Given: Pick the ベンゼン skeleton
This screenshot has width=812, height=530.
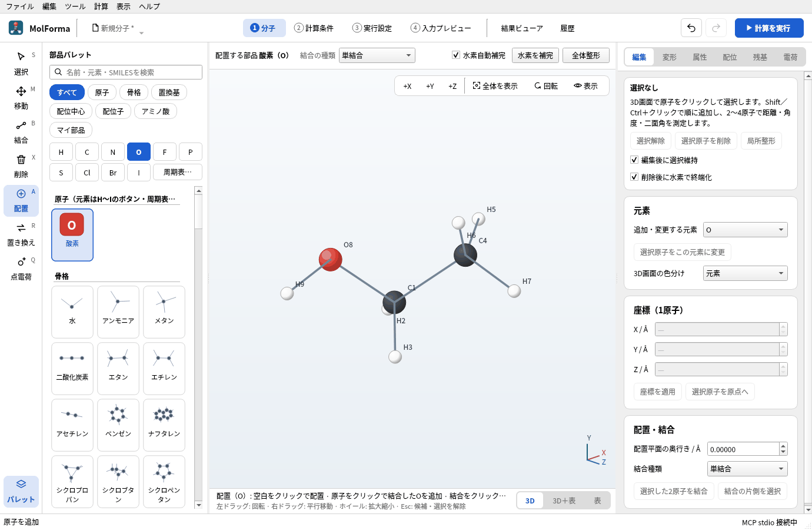Looking at the screenshot, I should coord(118,425).
